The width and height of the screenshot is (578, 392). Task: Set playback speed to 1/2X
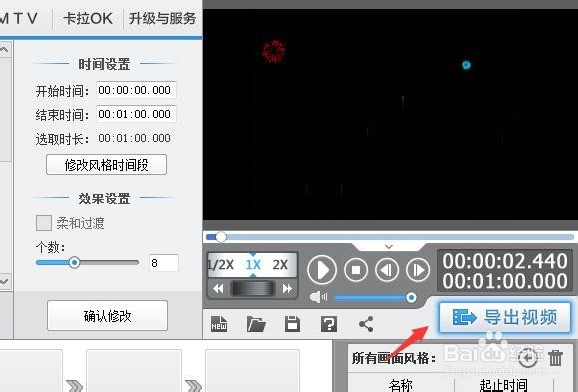point(221,265)
